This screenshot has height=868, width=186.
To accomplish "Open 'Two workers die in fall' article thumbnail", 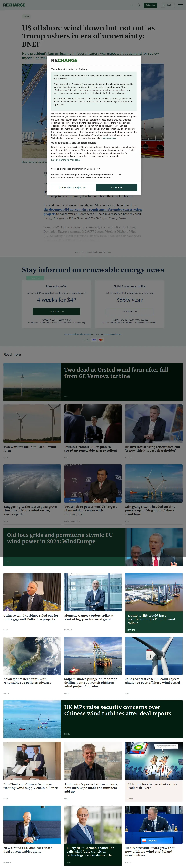I will click(32, 424).
